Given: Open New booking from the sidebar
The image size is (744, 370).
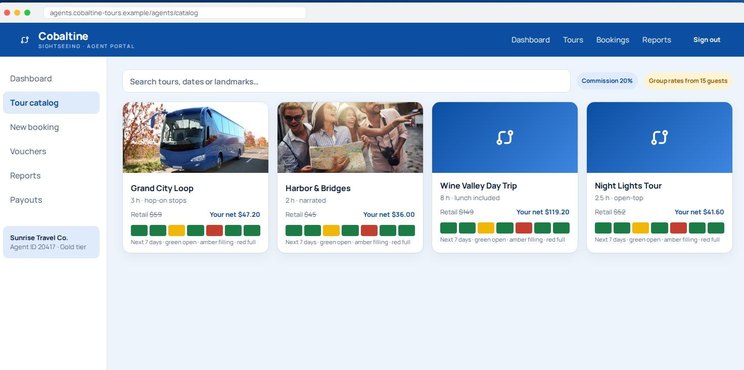Looking at the screenshot, I should pos(51,127).
